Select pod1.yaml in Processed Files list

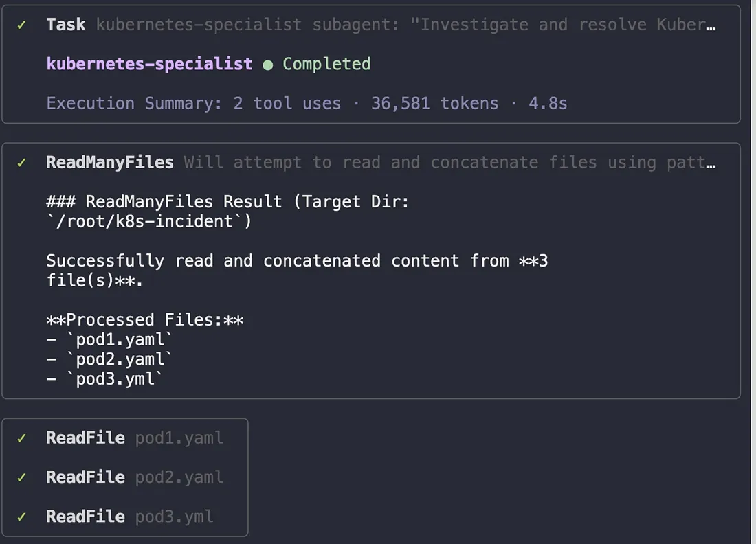tap(115, 339)
